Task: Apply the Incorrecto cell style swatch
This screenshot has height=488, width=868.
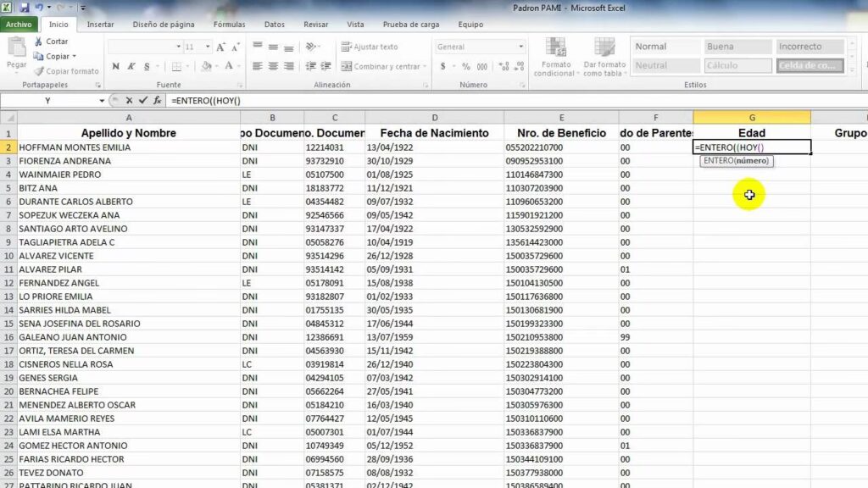Action: tap(810, 47)
